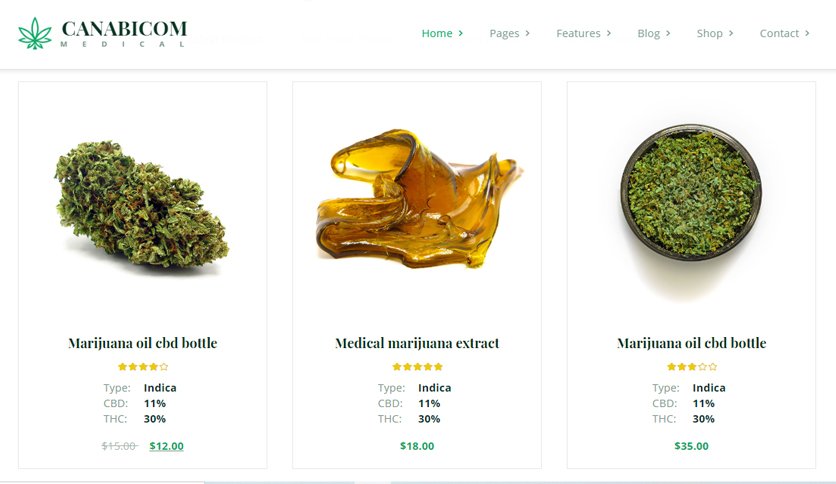Viewport: 836px width, 484px height.
Task: Open the first Marijuana oil cbd bottle title link
Action: tap(143, 343)
